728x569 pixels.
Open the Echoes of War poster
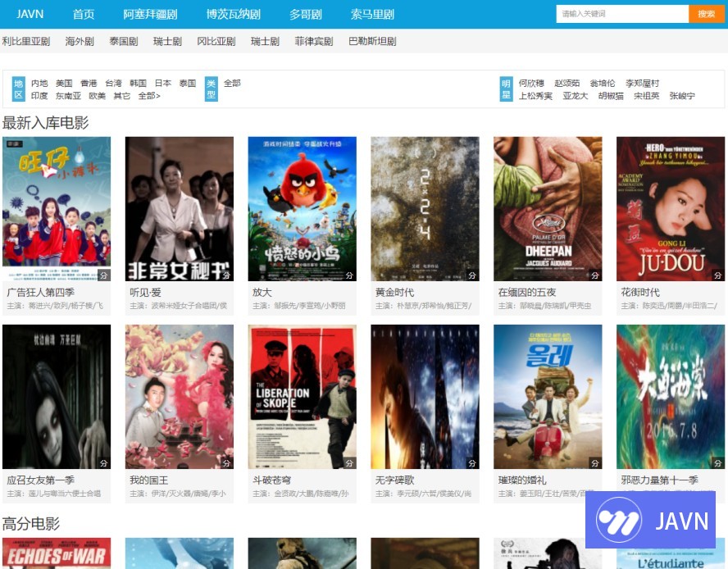pyautogui.click(x=57, y=553)
